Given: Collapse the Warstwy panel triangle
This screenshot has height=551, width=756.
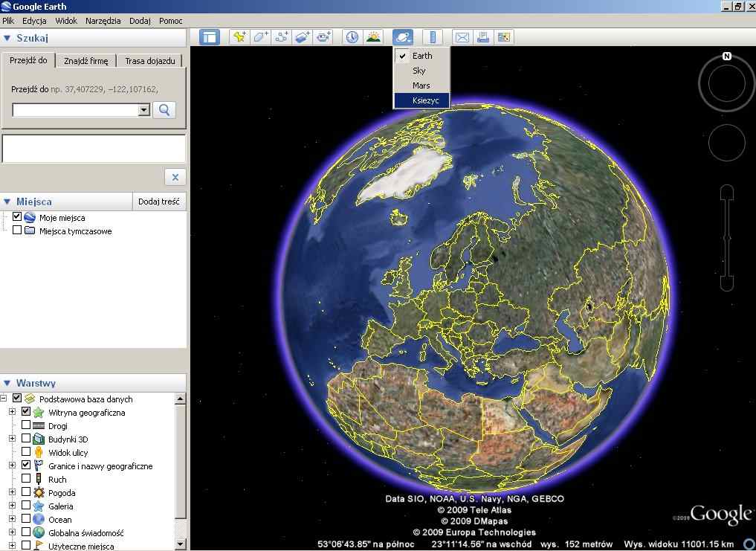Looking at the screenshot, I should coord(7,384).
